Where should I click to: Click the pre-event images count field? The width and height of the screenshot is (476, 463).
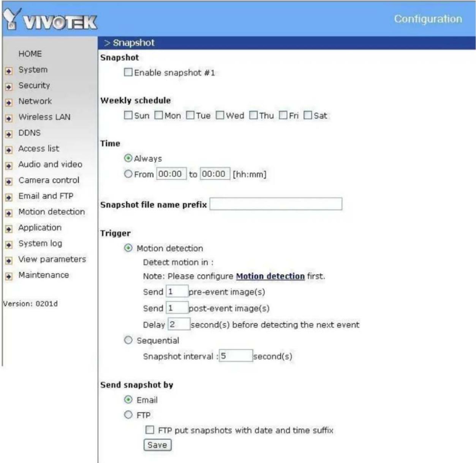click(177, 291)
